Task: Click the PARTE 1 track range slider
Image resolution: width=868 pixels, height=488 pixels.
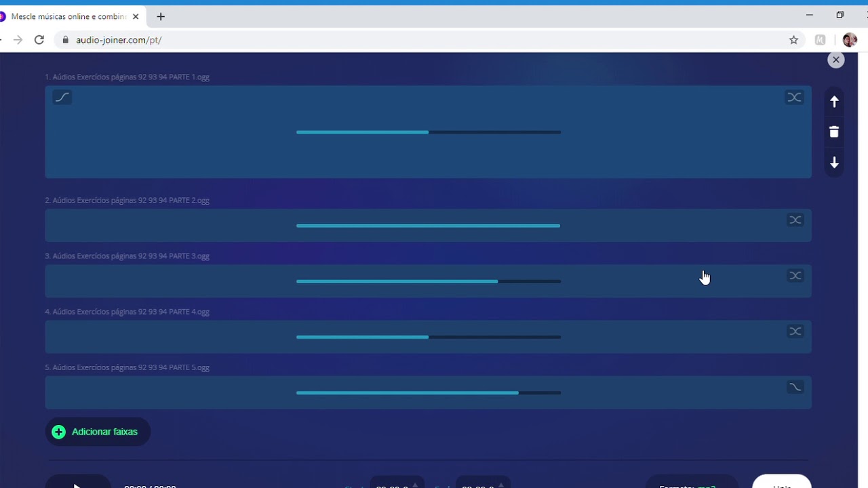Action: coord(429,132)
